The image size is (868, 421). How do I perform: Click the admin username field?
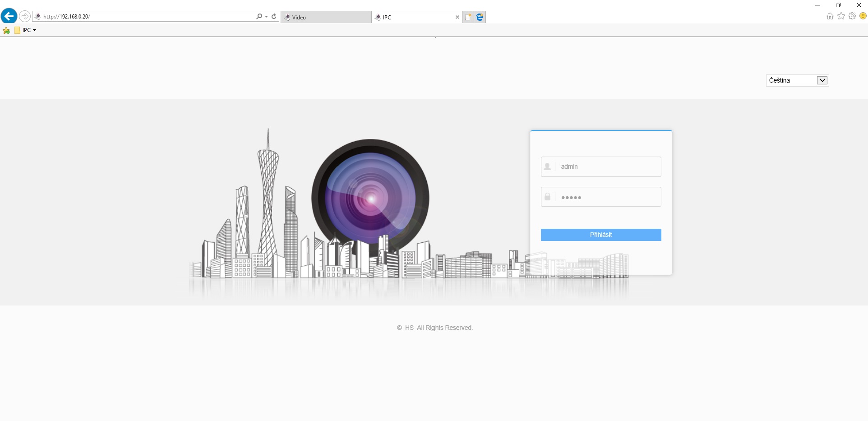[601, 167]
